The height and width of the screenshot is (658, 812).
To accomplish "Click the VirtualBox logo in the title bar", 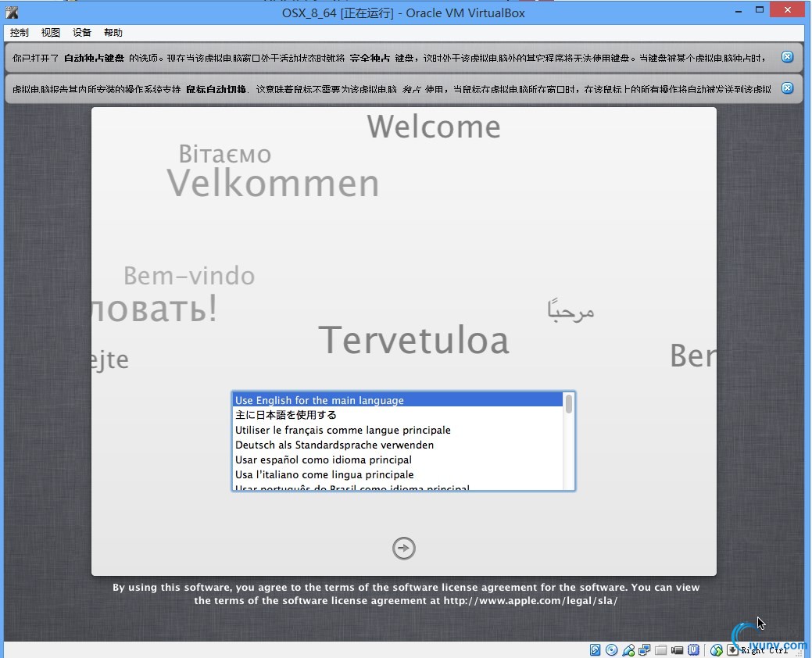I will click(x=12, y=13).
